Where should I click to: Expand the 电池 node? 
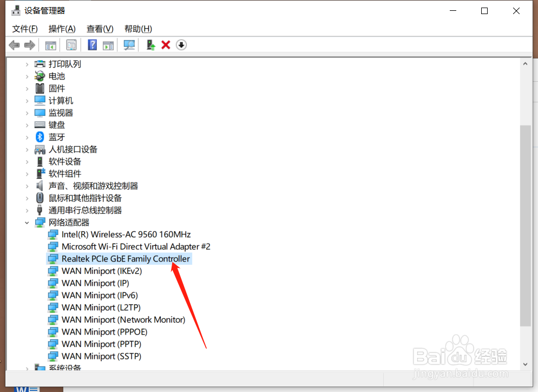click(x=27, y=76)
